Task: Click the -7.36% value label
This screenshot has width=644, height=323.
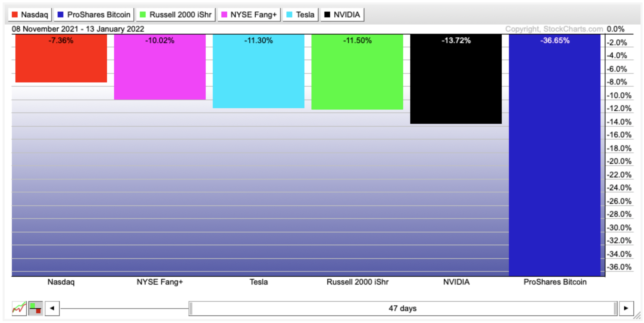Action: [x=61, y=40]
